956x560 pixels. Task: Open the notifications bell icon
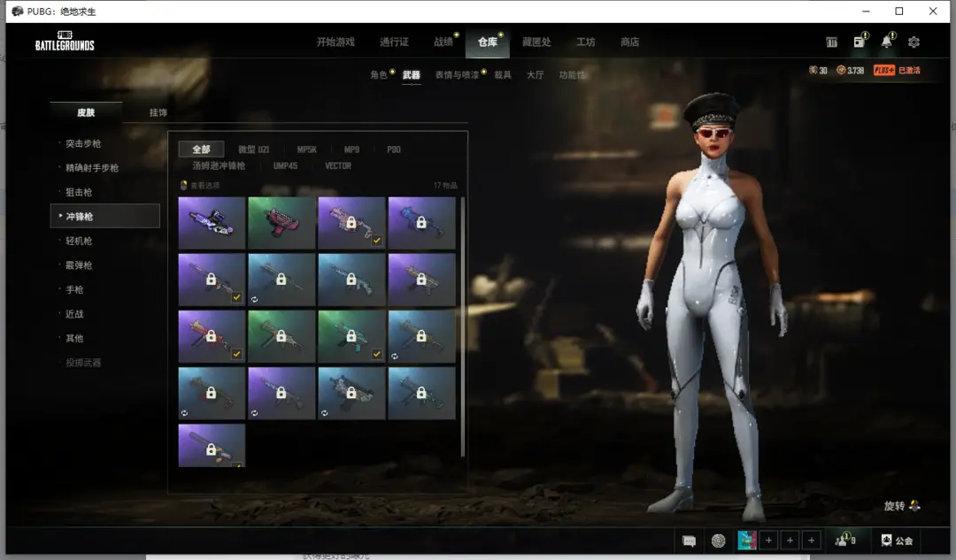click(x=887, y=42)
